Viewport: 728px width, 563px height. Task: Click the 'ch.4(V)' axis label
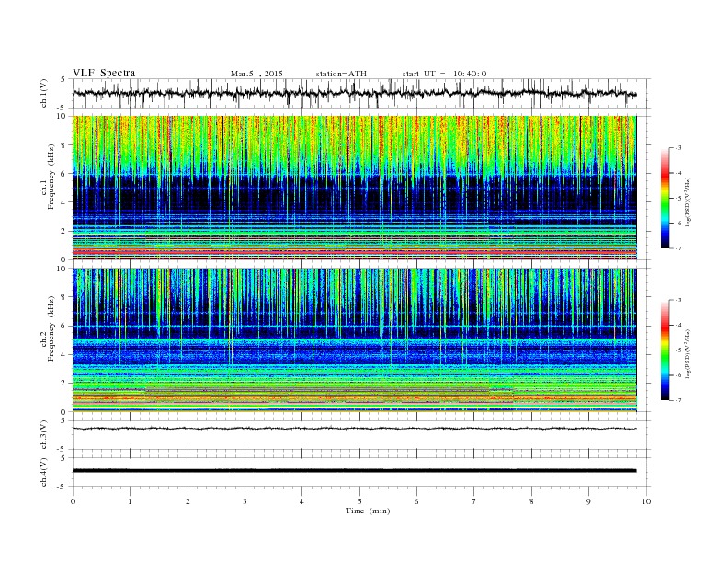[43, 472]
